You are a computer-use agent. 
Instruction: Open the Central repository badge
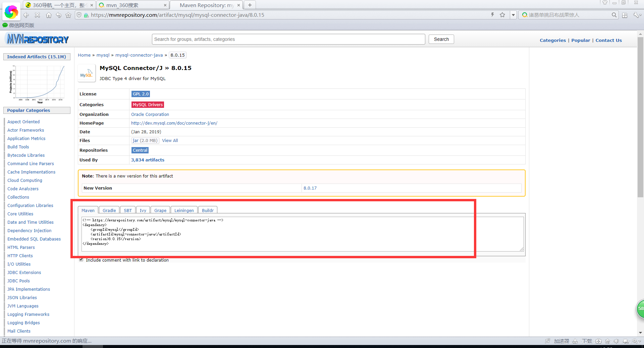[140, 150]
